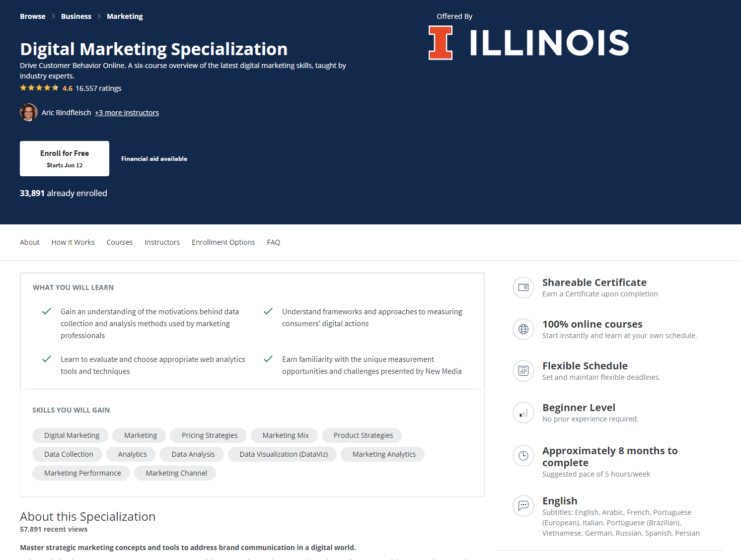Open Financial aid available link
Image resolution: width=741 pixels, height=560 pixels.
pos(154,159)
